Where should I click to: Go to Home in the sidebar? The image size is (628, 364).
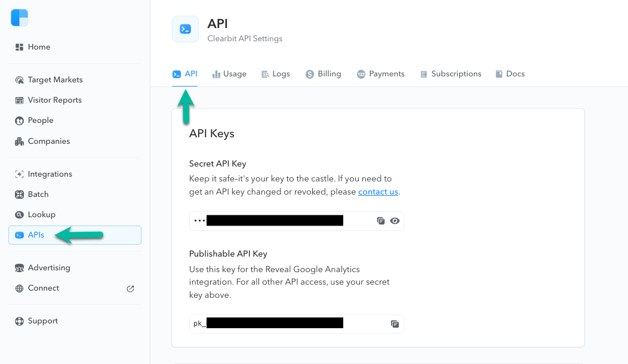pyautogui.click(x=39, y=47)
